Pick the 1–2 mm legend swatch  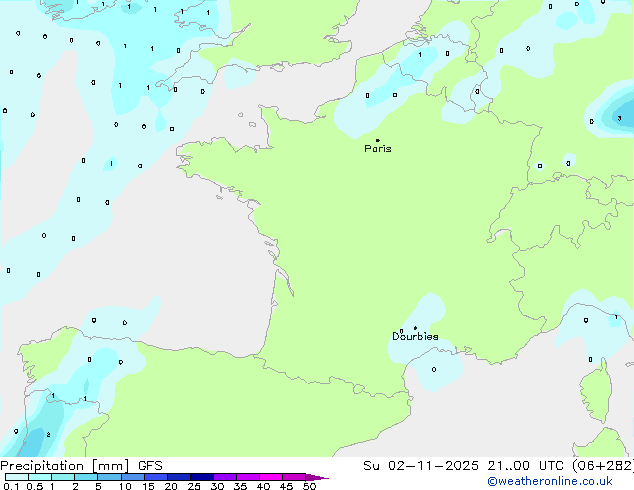(x=63, y=477)
